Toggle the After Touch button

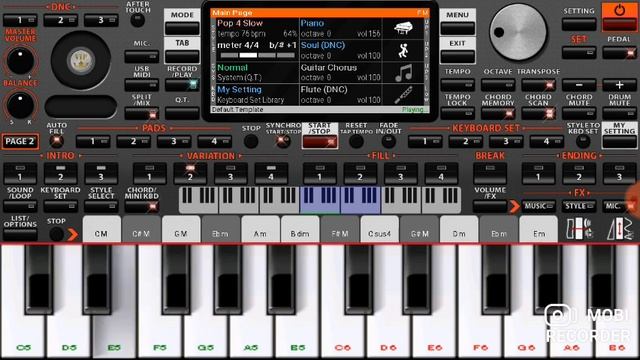[138, 20]
